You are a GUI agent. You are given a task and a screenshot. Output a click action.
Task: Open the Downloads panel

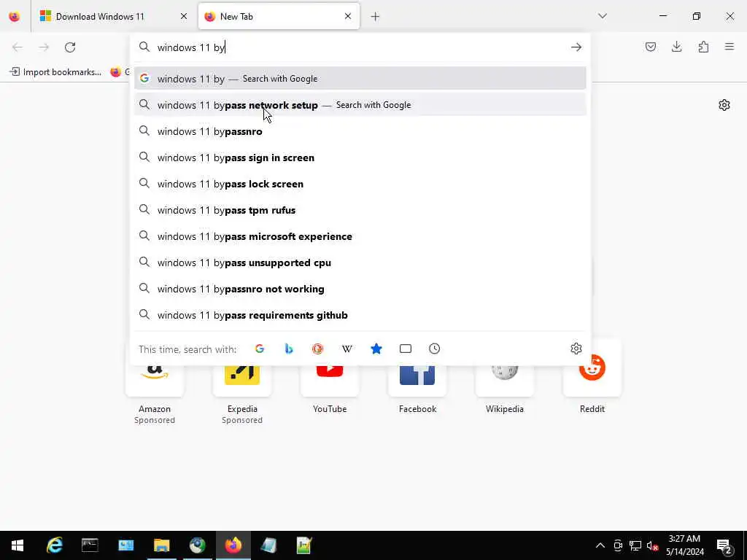(676, 47)
